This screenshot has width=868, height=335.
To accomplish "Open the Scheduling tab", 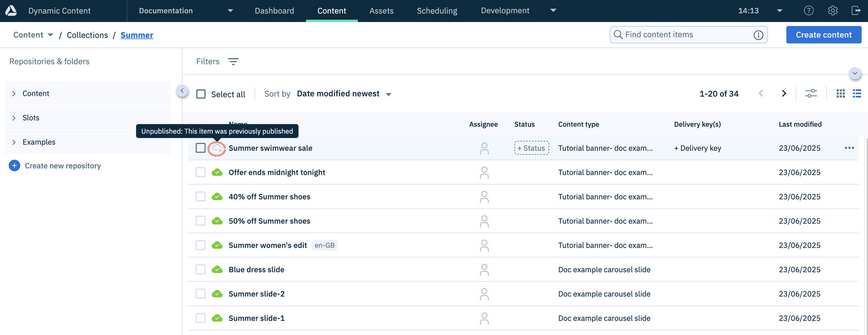I will (437, 11).
